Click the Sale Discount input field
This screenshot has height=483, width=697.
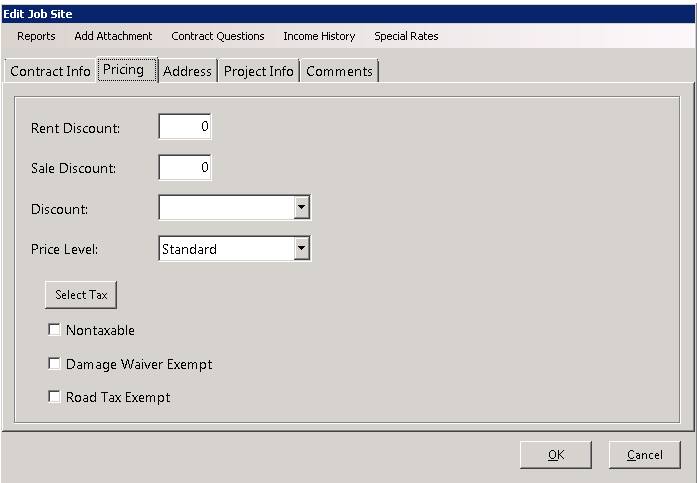[185, 168]
